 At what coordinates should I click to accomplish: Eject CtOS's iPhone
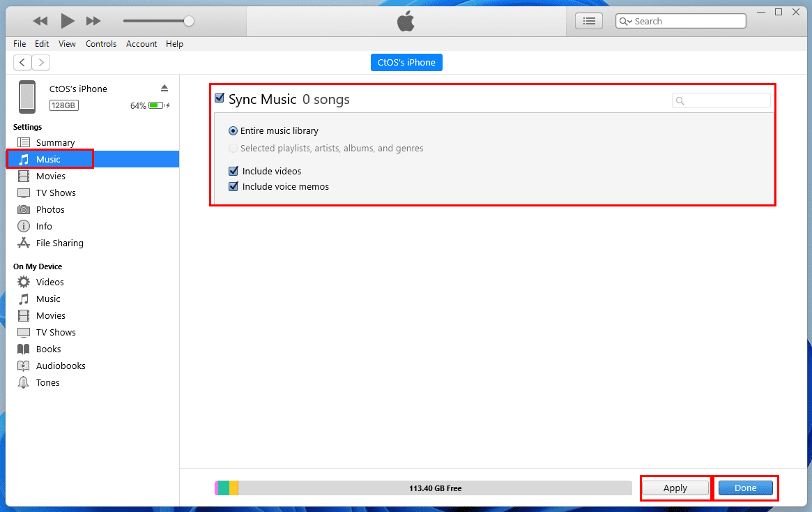click(164, 89)
